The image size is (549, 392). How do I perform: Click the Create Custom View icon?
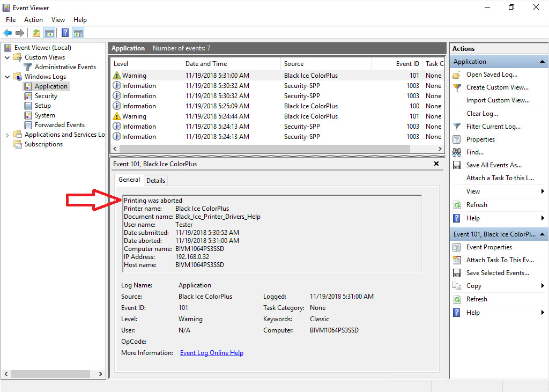pos(457,87)
